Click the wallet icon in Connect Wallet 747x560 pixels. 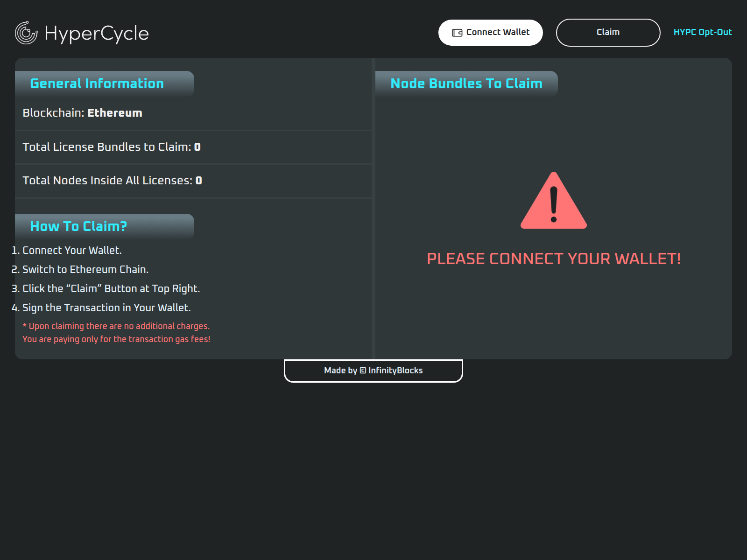click(x=457, y=33)
